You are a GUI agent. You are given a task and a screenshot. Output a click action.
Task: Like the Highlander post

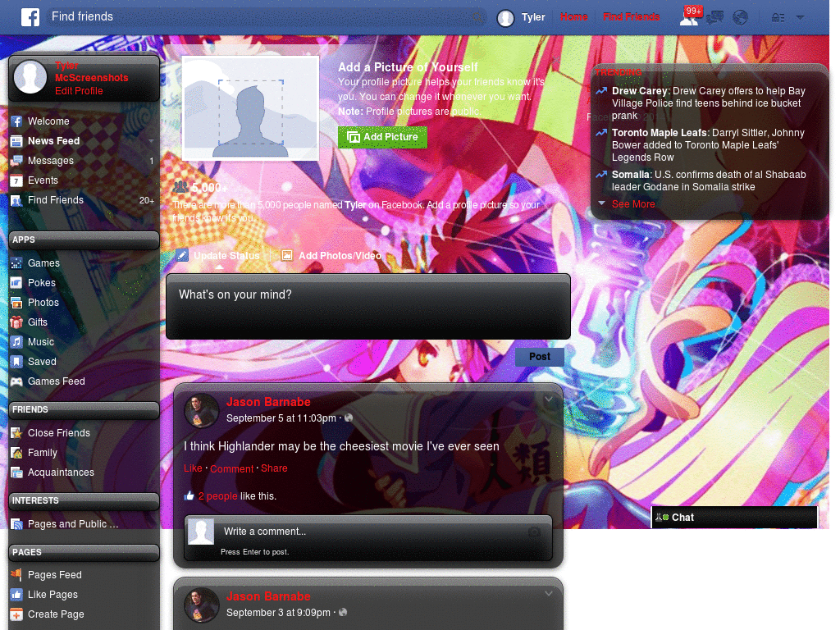pos(193,468)
